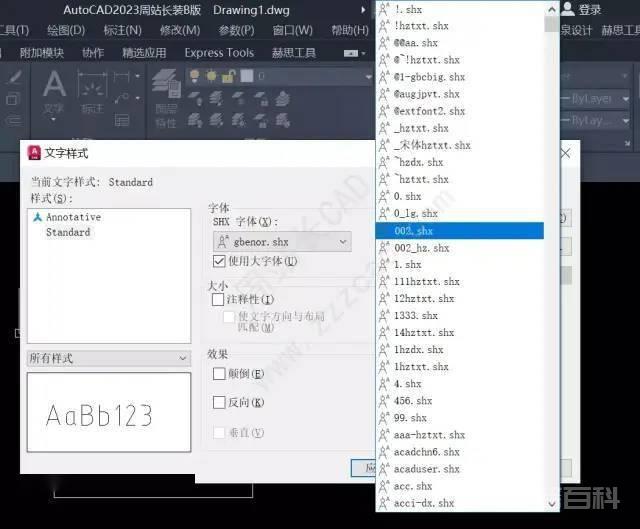The width and height of the screenshot is (640, 529).
Task: Click the layer sun freeze/thaw icon
Action: pos(211,76)
